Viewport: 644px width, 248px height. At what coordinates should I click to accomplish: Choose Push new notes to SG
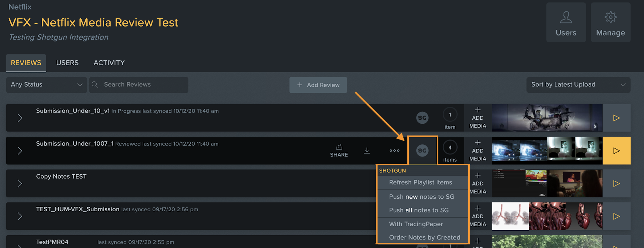[x=423, y=197]
